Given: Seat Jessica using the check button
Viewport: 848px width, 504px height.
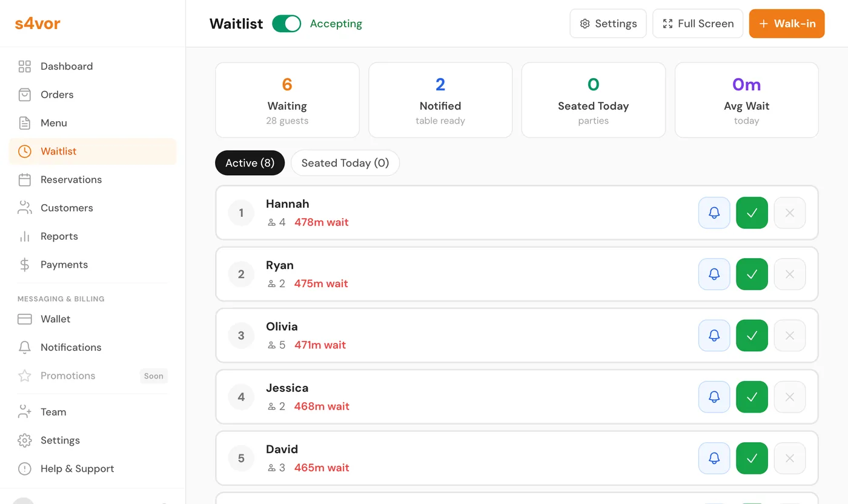Looking at the screenshot, I should click(751, 397).
